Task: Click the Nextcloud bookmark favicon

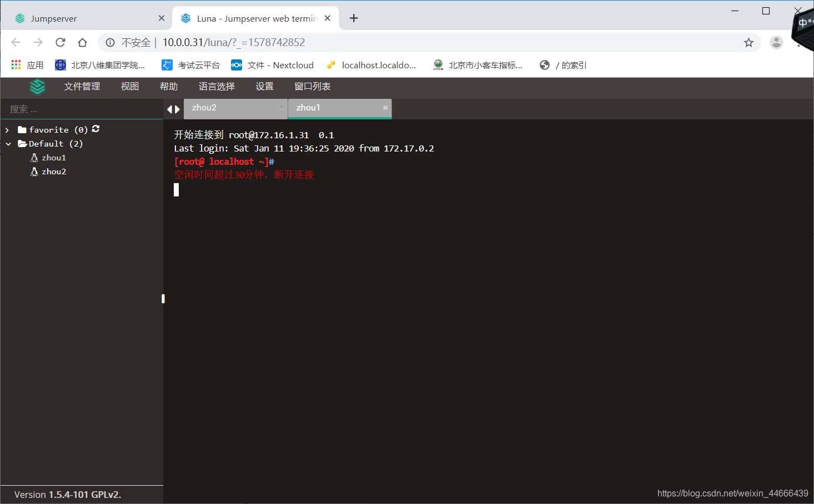Action: [237, 65]
